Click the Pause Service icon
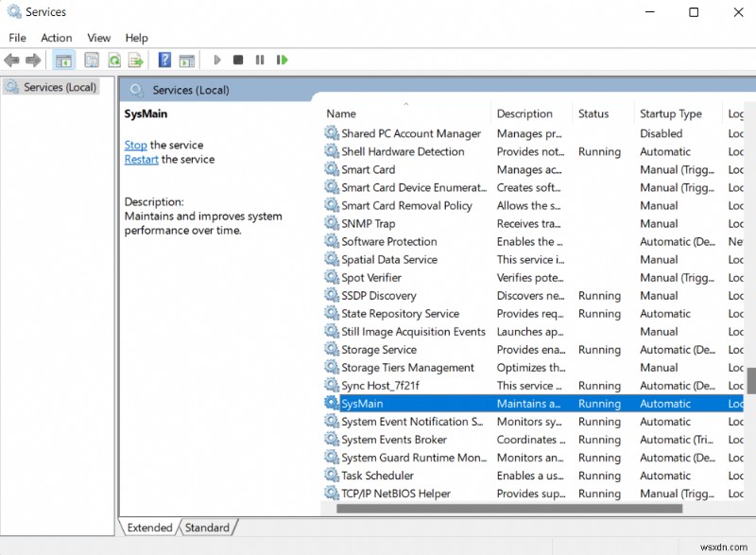The width and height of the screenshot is (756, 555). (260, 60)
